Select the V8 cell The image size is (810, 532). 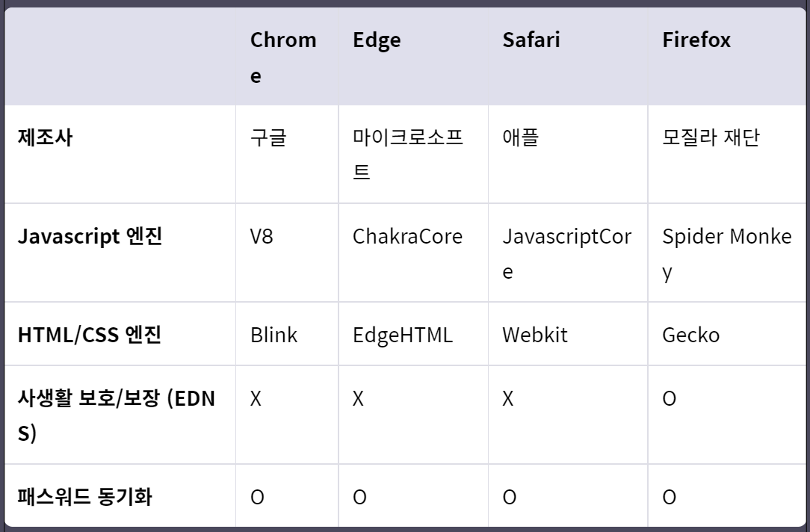262,237
